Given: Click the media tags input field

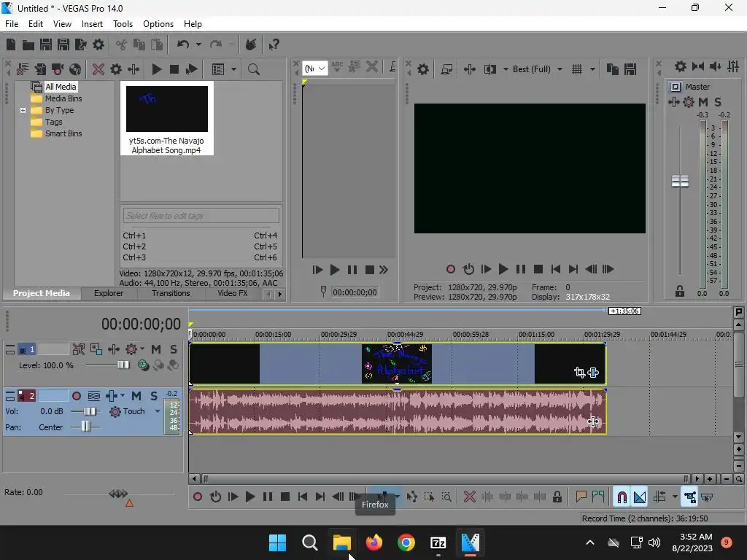Looking at the screenshot, I should 201,216.
